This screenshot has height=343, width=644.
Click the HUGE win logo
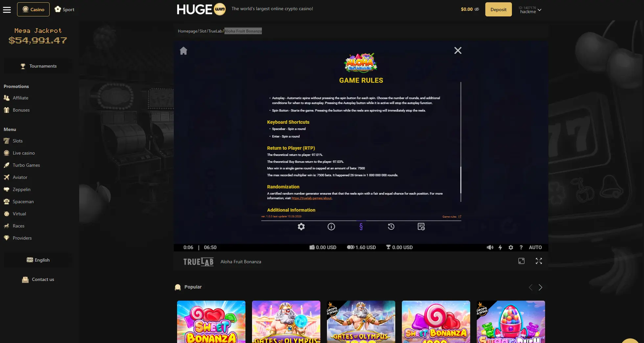coord(201,9)
